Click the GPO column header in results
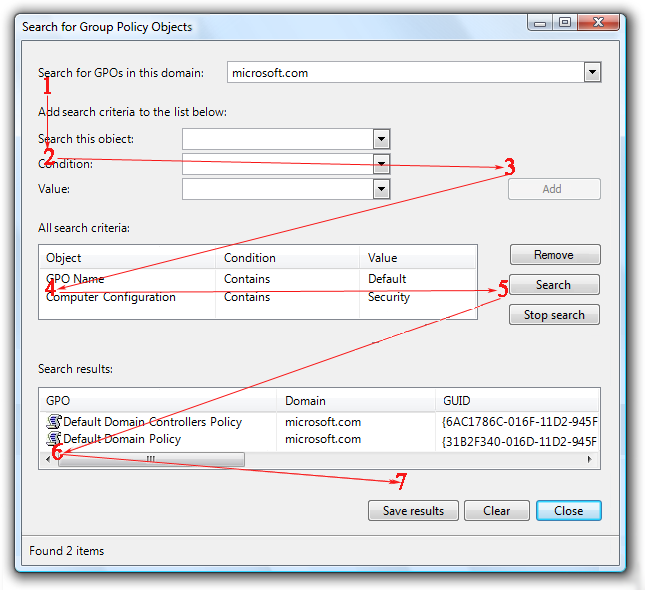 158,401
